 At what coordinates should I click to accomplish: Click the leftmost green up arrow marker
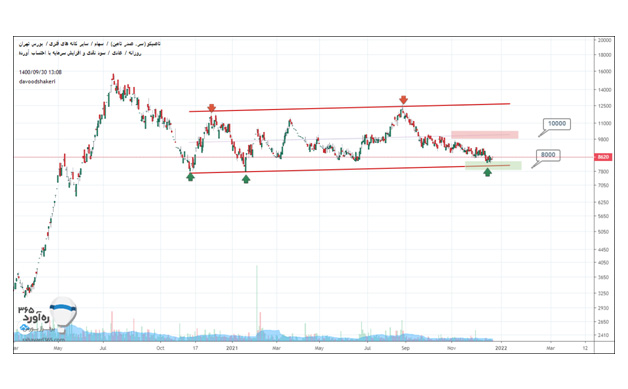click(190, 177)
